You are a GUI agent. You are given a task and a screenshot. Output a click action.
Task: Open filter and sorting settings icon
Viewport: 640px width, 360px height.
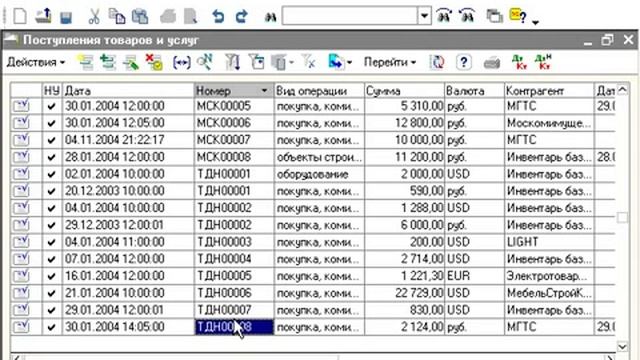(x=232, y=62)
